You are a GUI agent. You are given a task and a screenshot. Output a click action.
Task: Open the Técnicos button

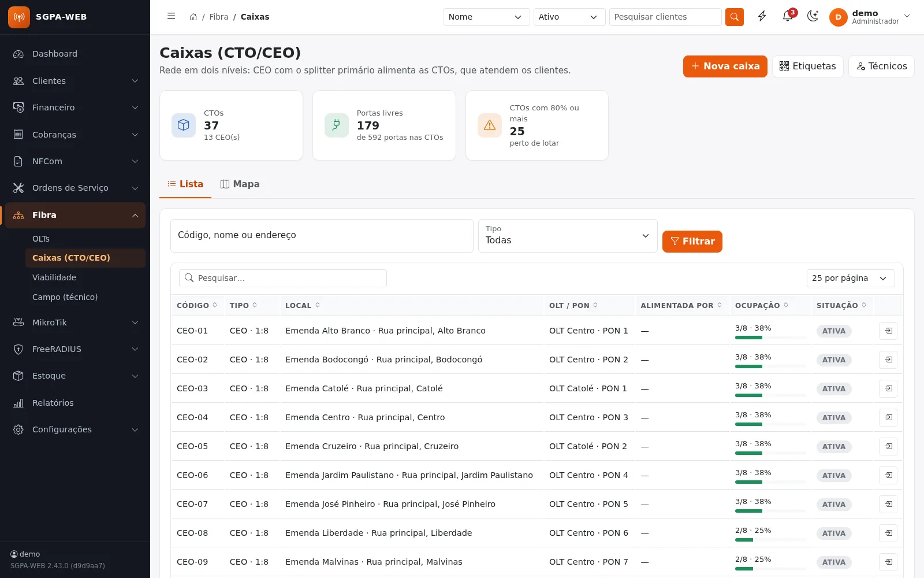(881, 66)
